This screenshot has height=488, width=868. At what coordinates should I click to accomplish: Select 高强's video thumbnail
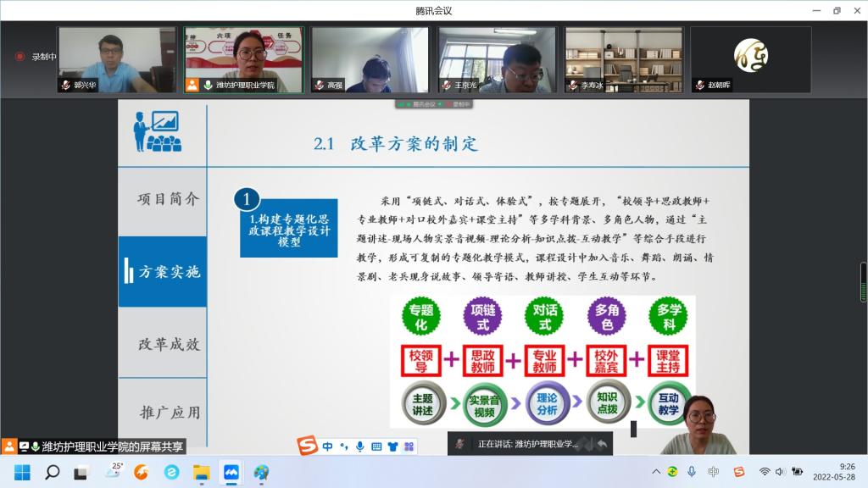click(x=370, y=60)
